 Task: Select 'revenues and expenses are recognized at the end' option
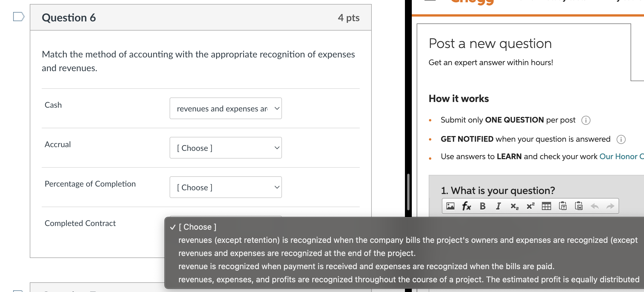(297, 253)
